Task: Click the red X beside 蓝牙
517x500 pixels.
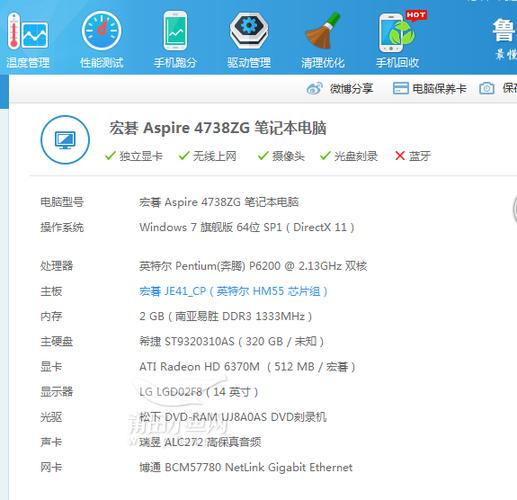Action: (400, 155)
